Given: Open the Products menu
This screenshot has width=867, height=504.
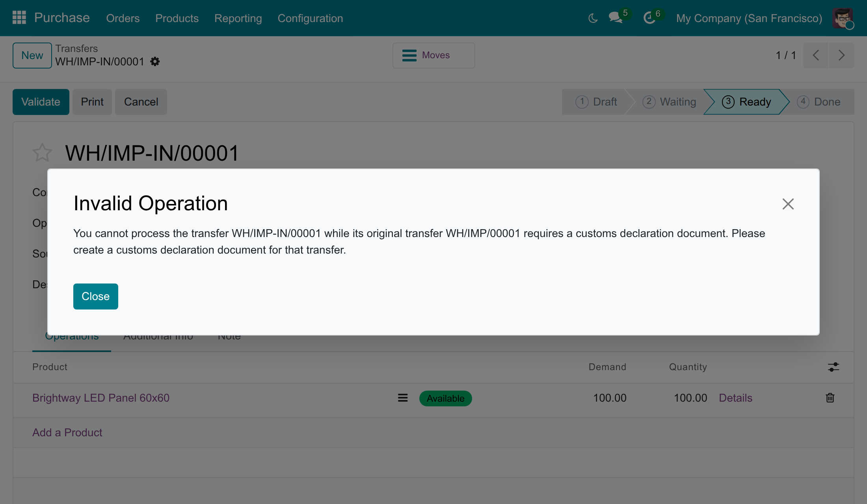Looking at the screenshot, I should pos(177,18).
